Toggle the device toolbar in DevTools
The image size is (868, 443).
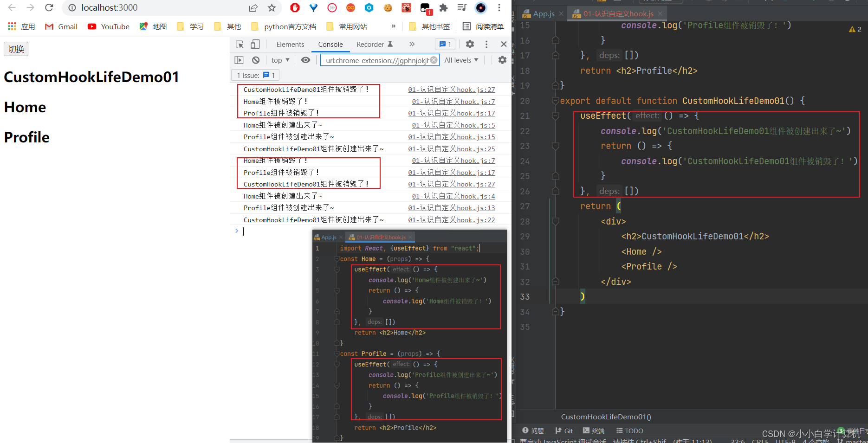255,44
